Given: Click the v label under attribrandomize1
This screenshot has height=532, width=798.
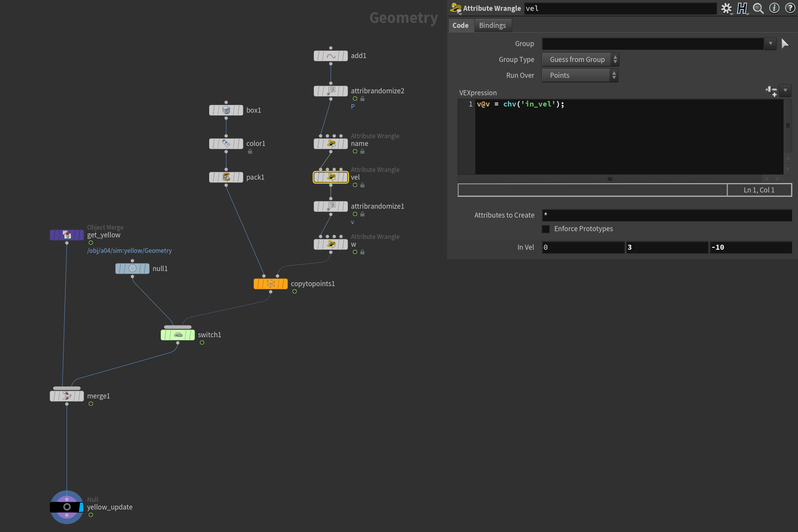Looking at the screenshot, I should [353, 222].
